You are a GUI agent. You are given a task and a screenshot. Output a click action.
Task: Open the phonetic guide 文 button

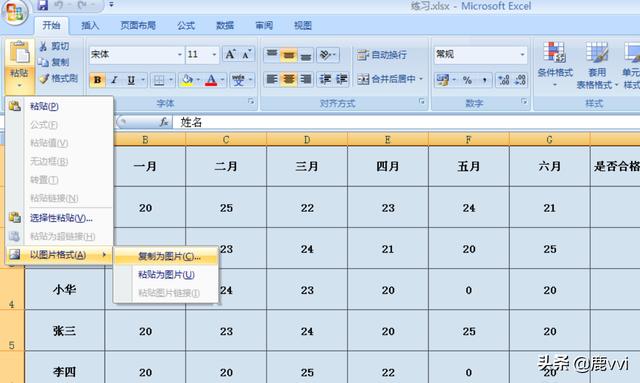tap(238, 80)
